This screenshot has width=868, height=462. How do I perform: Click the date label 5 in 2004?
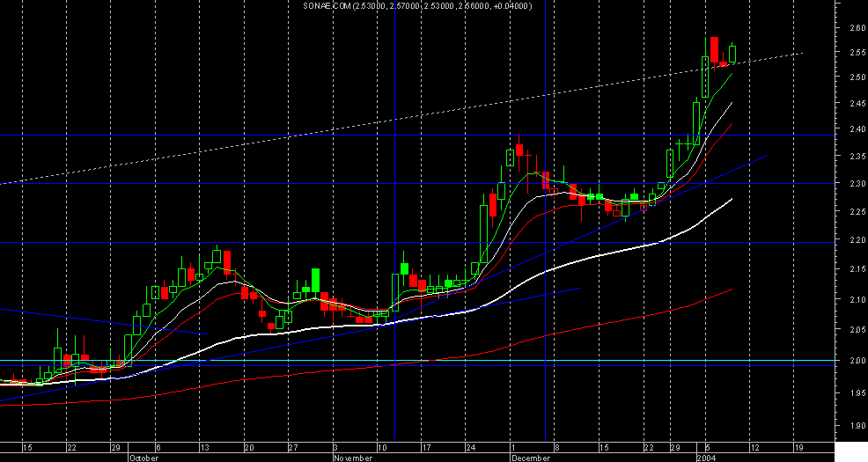click(708, 448)
